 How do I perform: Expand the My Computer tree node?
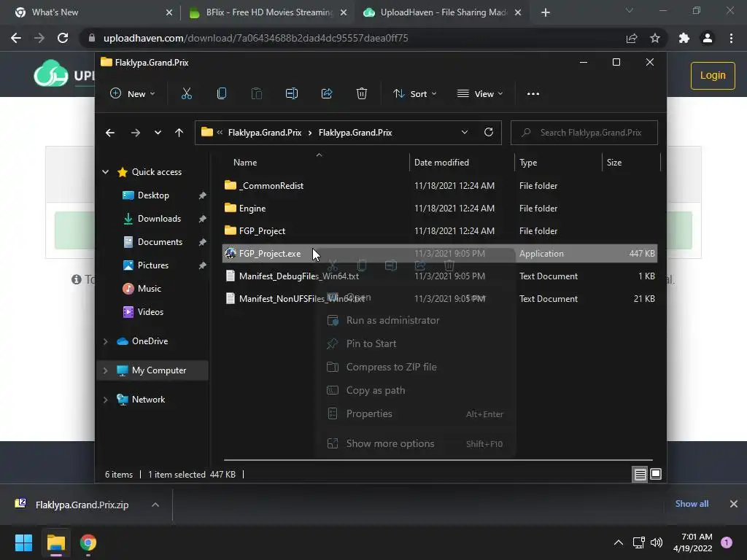click(105, 370)
